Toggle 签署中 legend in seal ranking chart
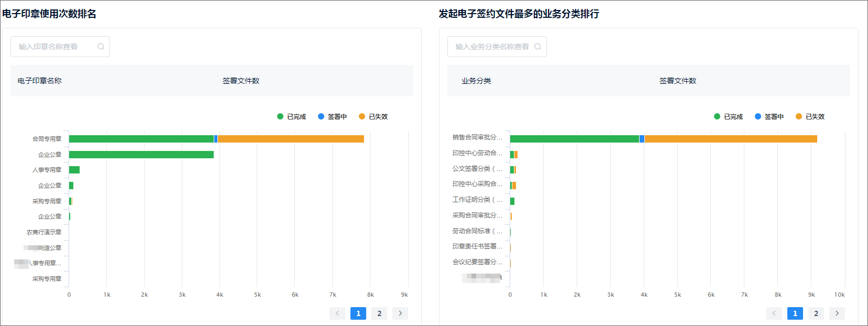868x326 pixels. pos(333,116)
